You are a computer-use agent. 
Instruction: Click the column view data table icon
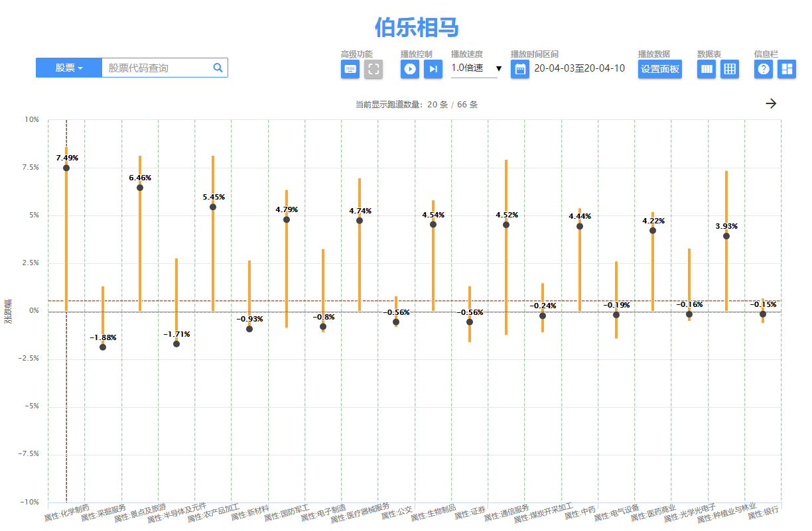[x=707, y=69]
